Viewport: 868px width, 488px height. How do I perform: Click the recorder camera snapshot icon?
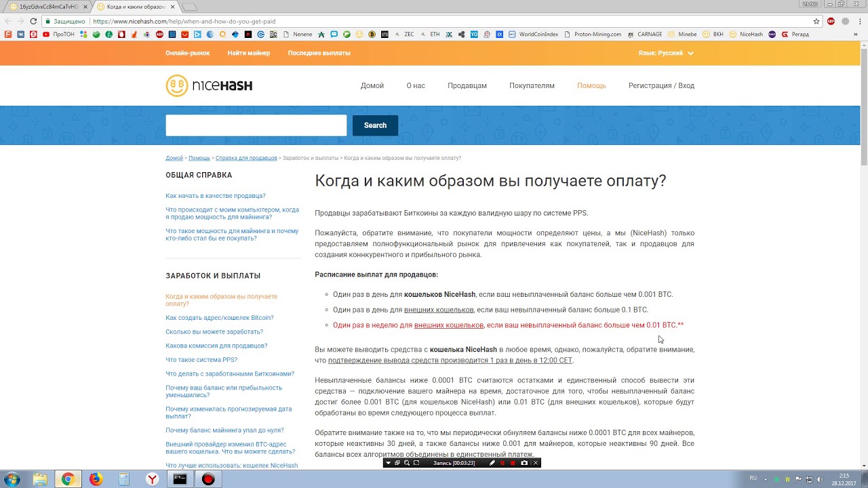pos(524,463)
